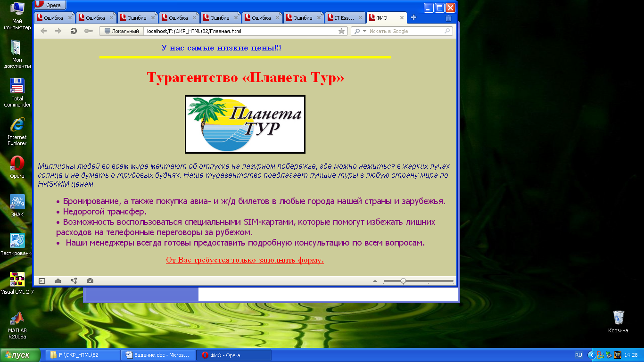
Task: Click the magnifier icon in search field
Action: [447, 31]
